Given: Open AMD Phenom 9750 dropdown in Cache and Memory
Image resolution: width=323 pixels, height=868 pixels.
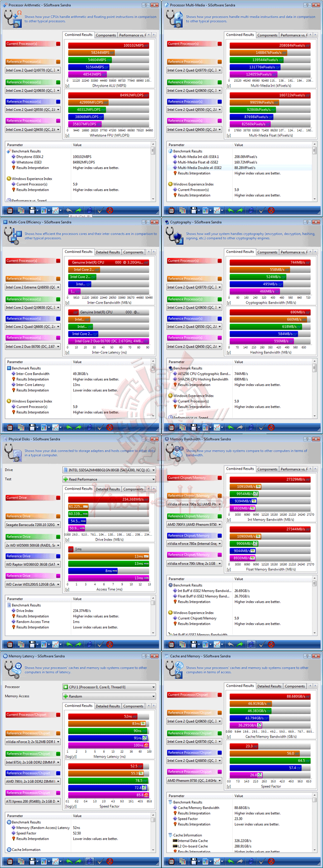Looking at the screenshot, I should pyautogui.click(x=194, y=780).
